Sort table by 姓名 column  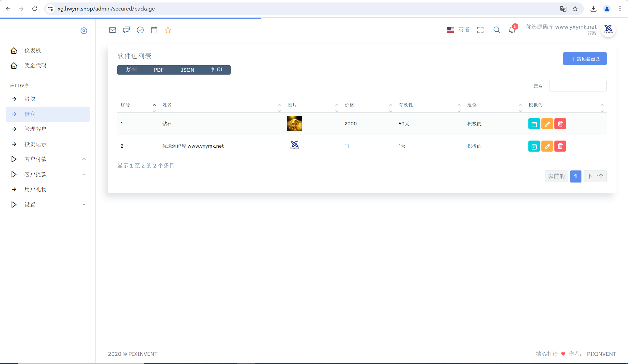click(222, 105)
